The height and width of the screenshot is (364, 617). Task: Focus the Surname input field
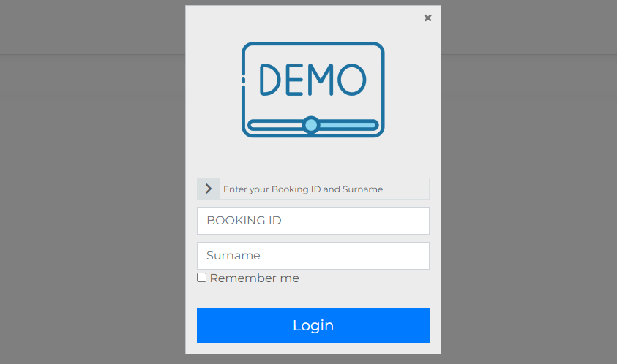click(313, 256)
